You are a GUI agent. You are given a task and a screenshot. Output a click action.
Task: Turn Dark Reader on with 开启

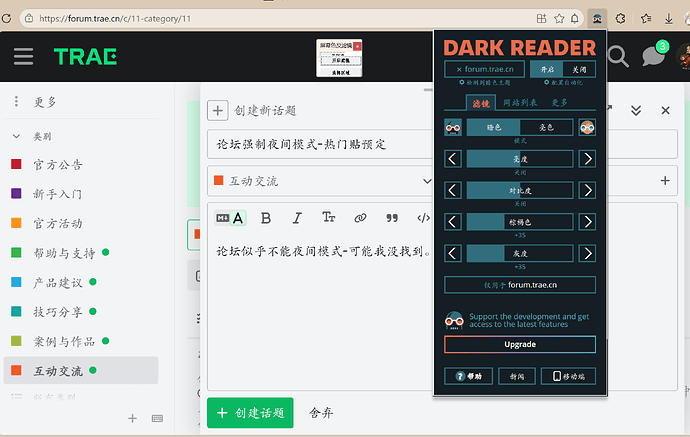547,70
